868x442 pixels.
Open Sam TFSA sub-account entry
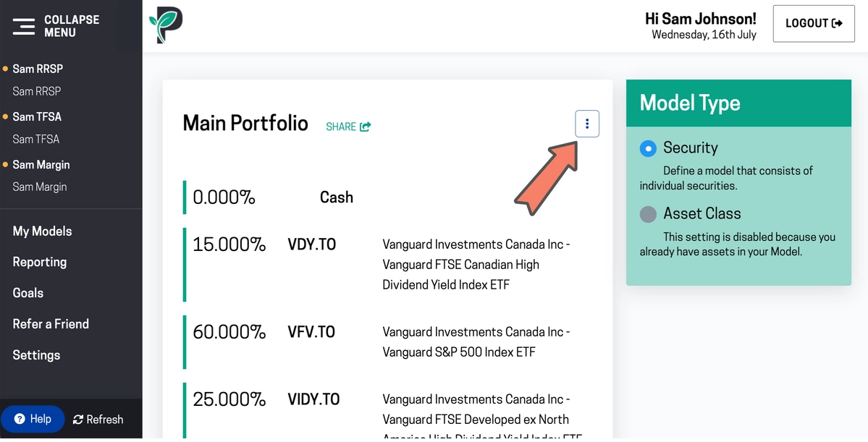coord(36,139)
